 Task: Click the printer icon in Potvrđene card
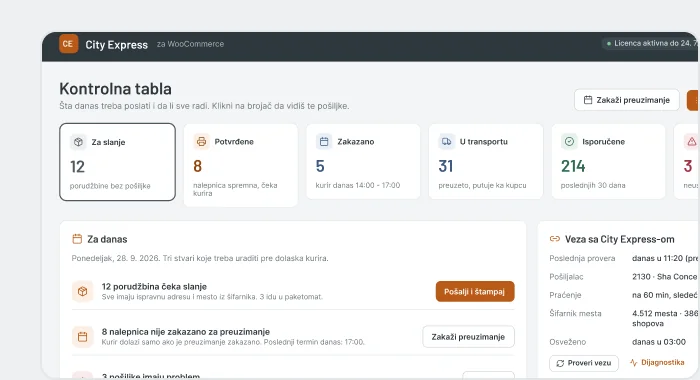tap(201, 142)
